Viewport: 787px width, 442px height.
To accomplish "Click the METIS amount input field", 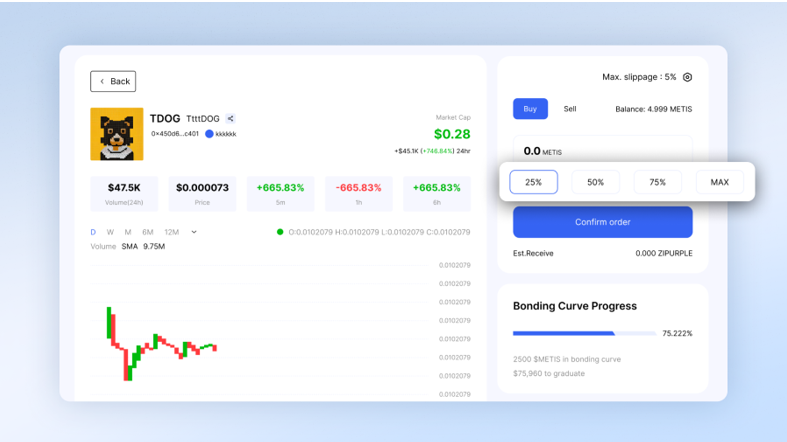I will tap(602, 151).
